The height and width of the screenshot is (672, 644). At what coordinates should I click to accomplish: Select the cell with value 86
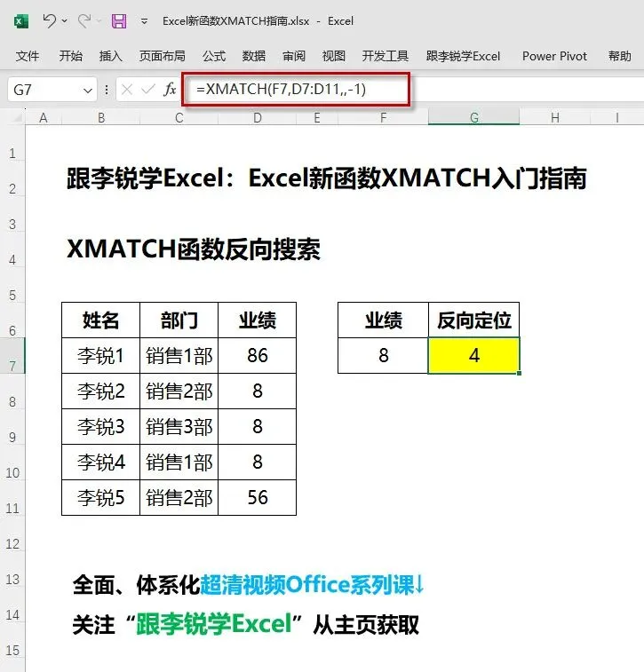pos(258,356)
